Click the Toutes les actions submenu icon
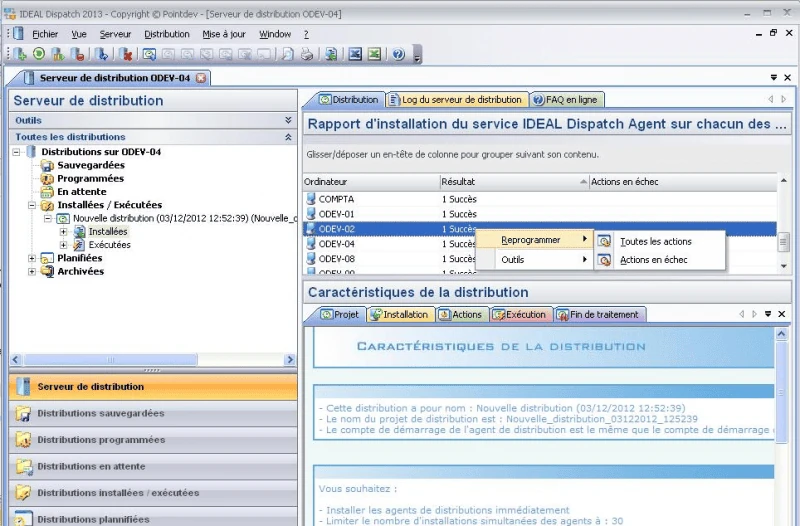This screenshot has height=526, width=800. [x=605, y=241]
